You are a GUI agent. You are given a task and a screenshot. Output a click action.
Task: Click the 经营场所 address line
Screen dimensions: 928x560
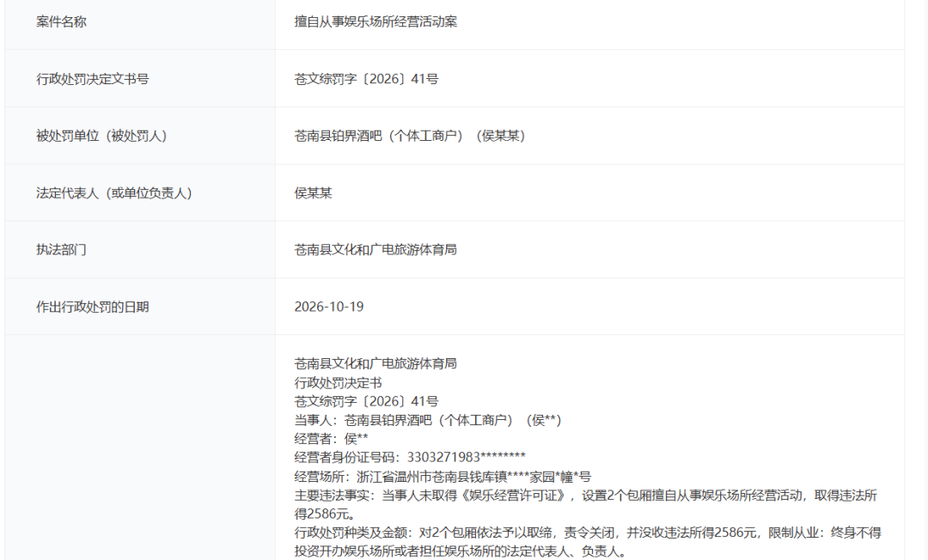[443, 477]
